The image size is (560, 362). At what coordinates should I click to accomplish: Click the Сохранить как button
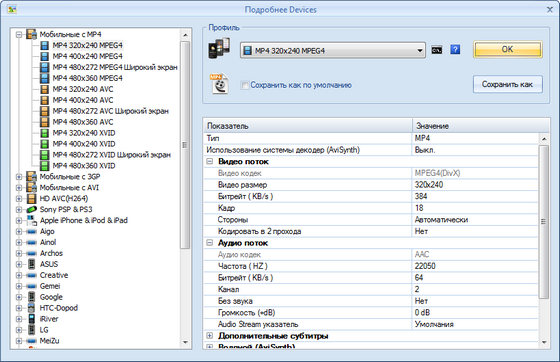(x=508, y=84)
